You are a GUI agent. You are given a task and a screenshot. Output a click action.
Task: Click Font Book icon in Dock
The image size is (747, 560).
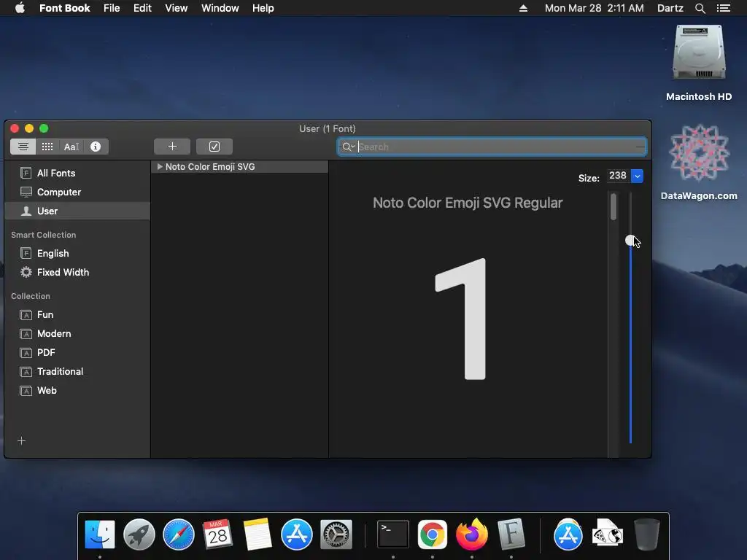pos(511,534)
